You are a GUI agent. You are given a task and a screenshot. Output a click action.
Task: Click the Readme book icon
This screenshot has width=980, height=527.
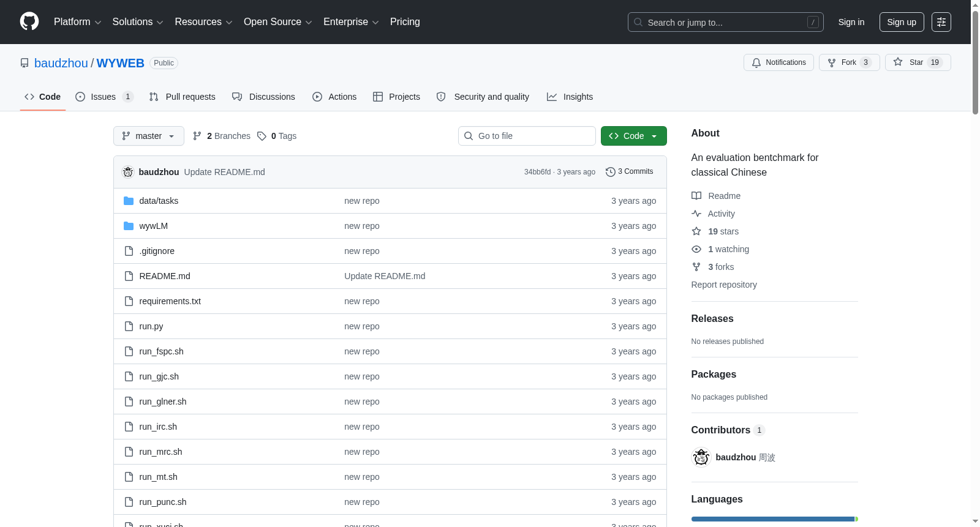[696, 196]
